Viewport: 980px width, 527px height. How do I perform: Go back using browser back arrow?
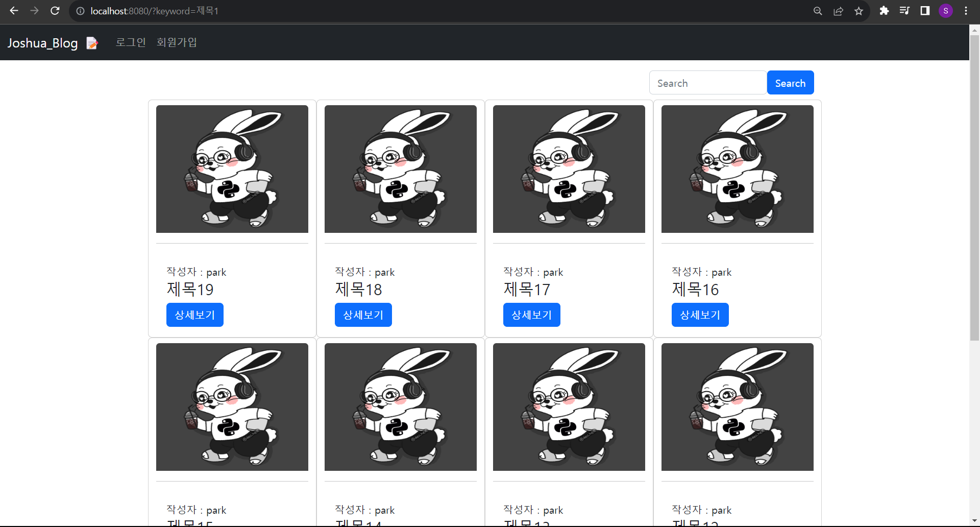coord(14,11)
